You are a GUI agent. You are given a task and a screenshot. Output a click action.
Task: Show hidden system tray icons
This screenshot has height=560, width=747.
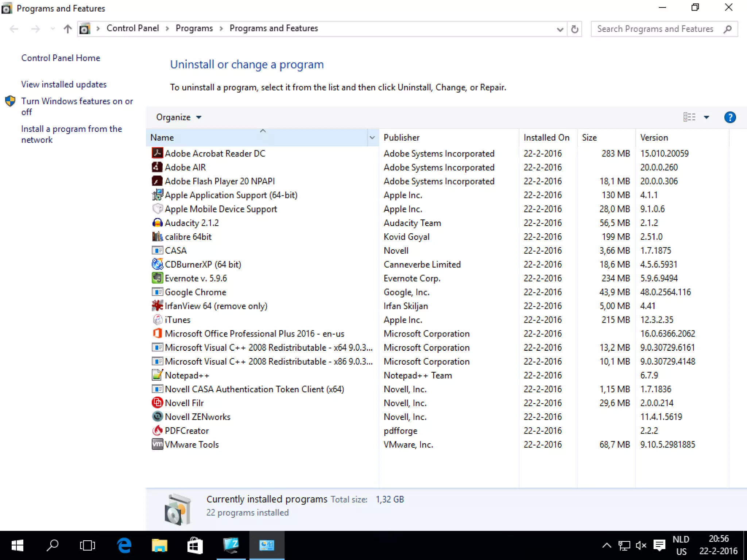607,545
